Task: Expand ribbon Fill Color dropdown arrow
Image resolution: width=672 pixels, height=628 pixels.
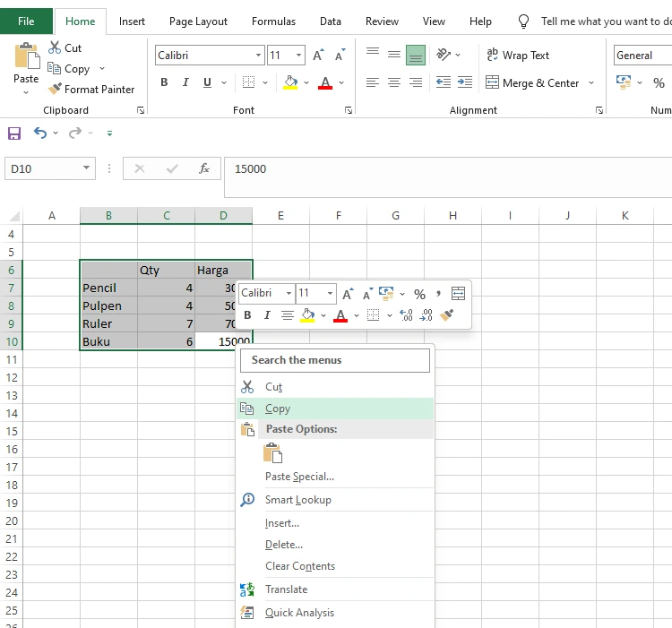Action: click(x=306, y=82)
